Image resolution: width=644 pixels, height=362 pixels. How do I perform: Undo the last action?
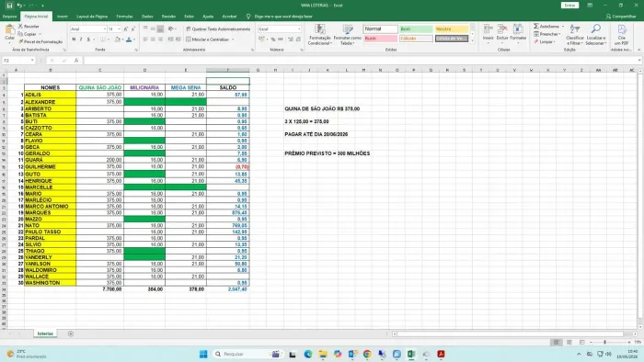(19, 6)
